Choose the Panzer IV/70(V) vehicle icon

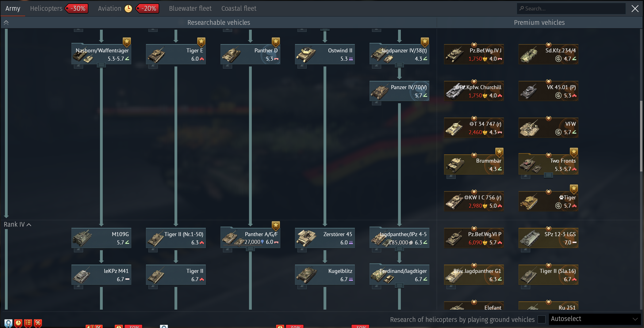[x=380, y=92]
